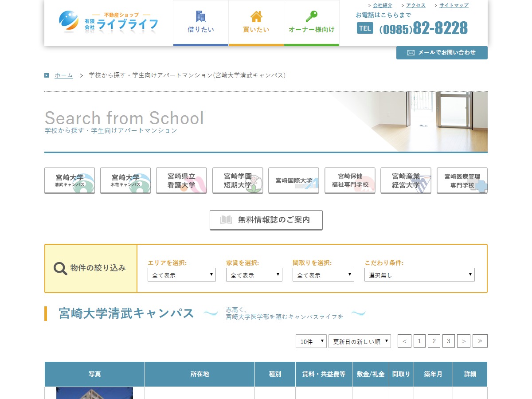Click the Search from School banner heading
Image resolution: width=532 pixels, height=399 pixels.
[124, 118]
